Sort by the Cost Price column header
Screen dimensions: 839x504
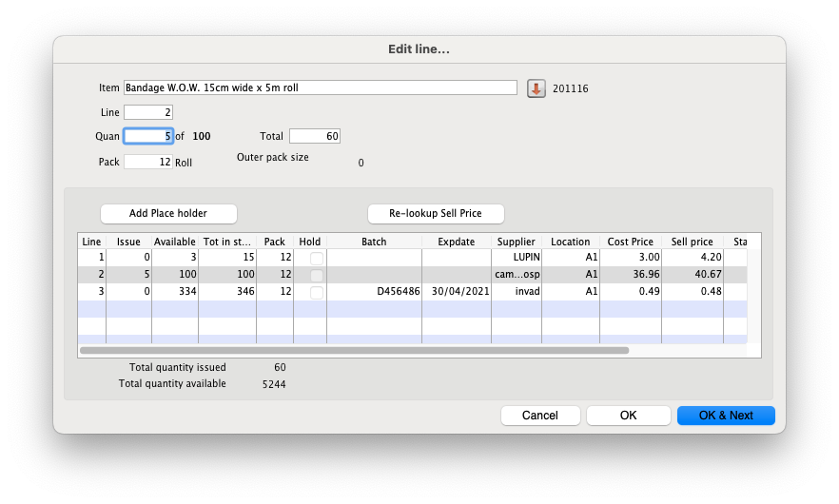coord(630,242)
